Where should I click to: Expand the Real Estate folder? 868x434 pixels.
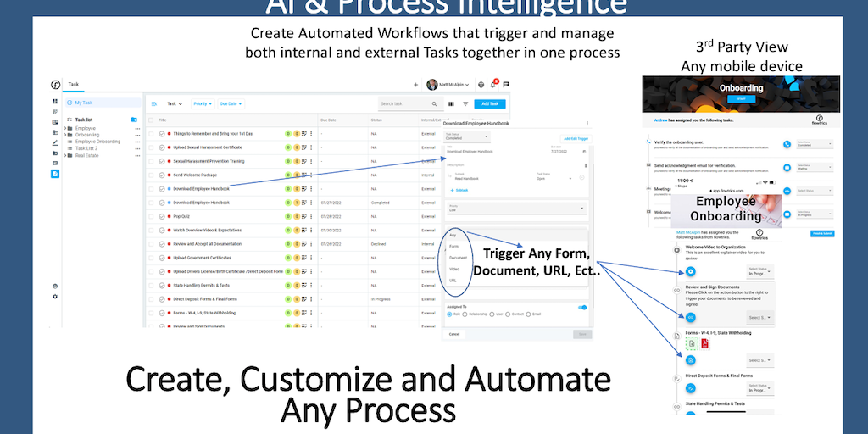64,156
